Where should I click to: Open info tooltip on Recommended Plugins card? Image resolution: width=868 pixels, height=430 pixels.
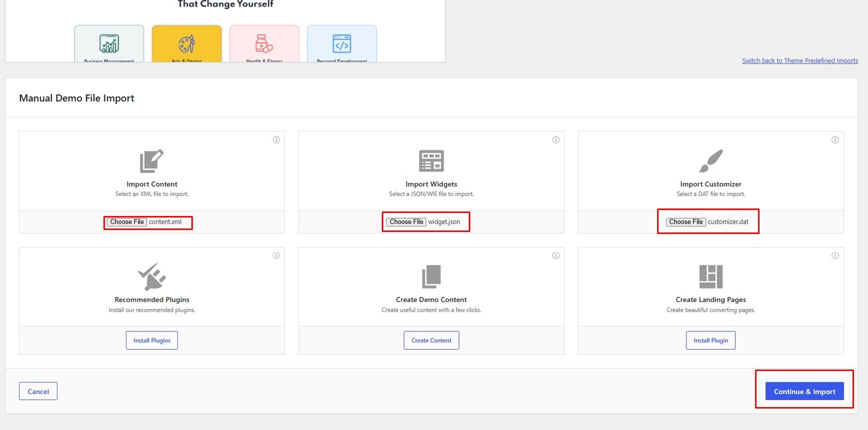click(x=276, y=255)
